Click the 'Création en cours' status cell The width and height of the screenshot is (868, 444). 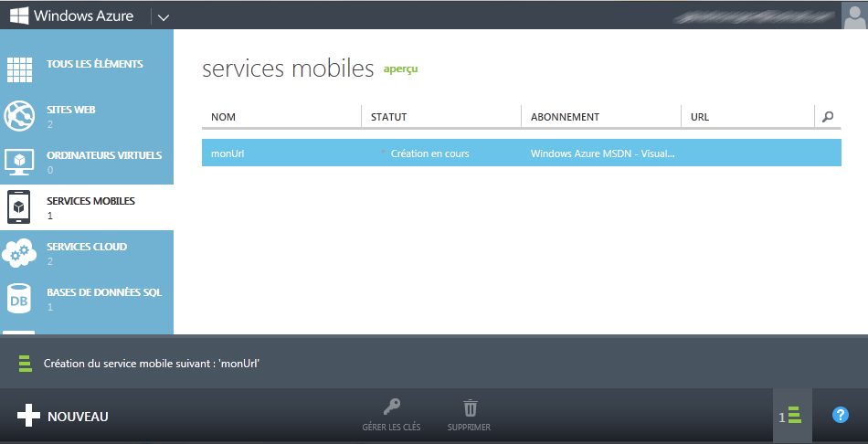click(429, 153)
